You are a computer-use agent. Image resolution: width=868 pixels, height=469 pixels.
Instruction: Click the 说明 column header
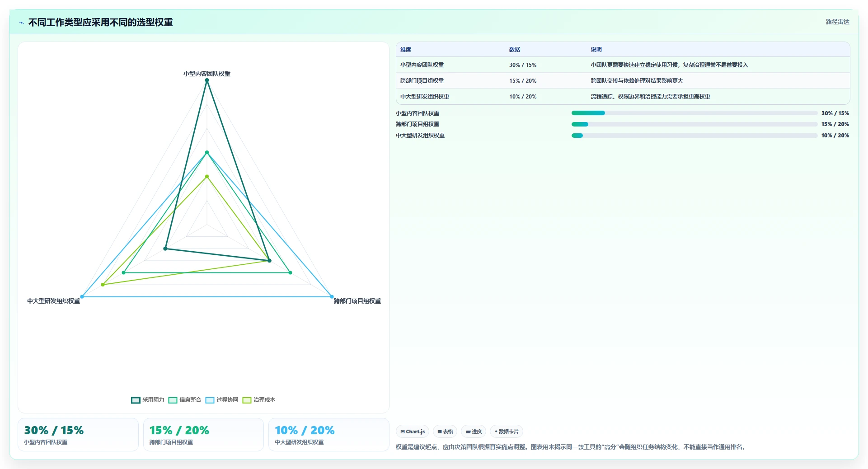(596, 50)
